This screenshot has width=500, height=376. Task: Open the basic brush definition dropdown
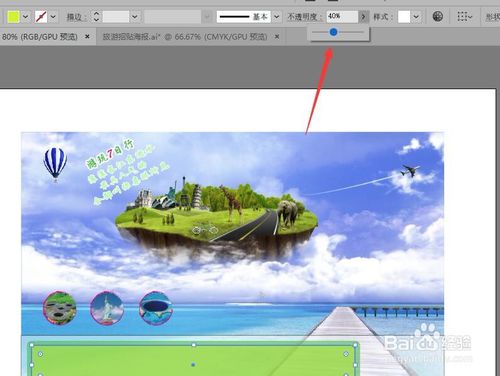(276, 16)
